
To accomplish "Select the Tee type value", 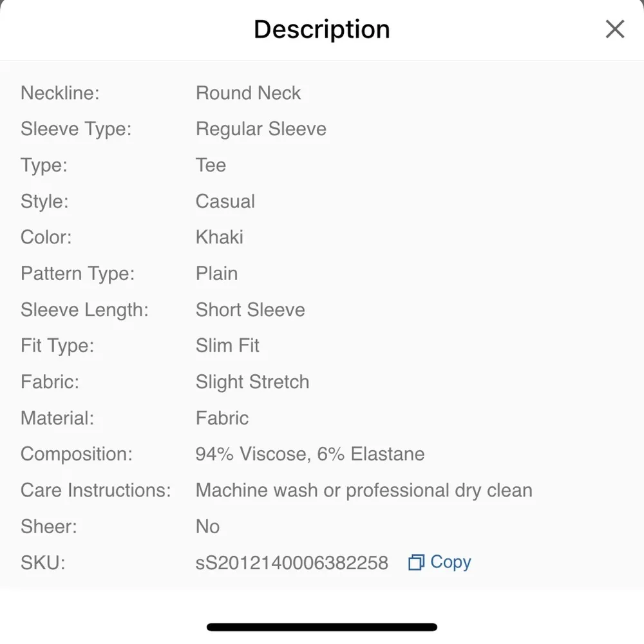I will click(211, 166).
